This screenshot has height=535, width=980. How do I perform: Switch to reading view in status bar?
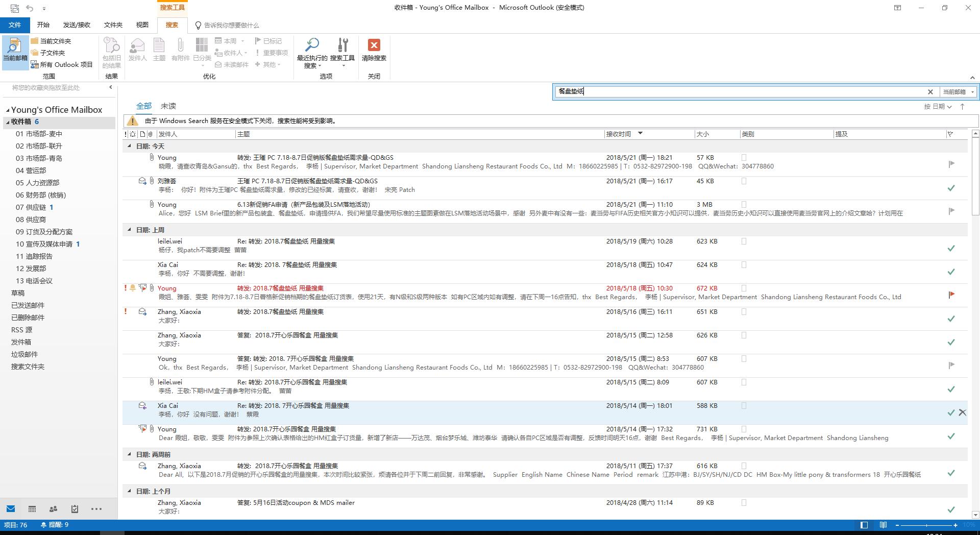pos(883,525)
